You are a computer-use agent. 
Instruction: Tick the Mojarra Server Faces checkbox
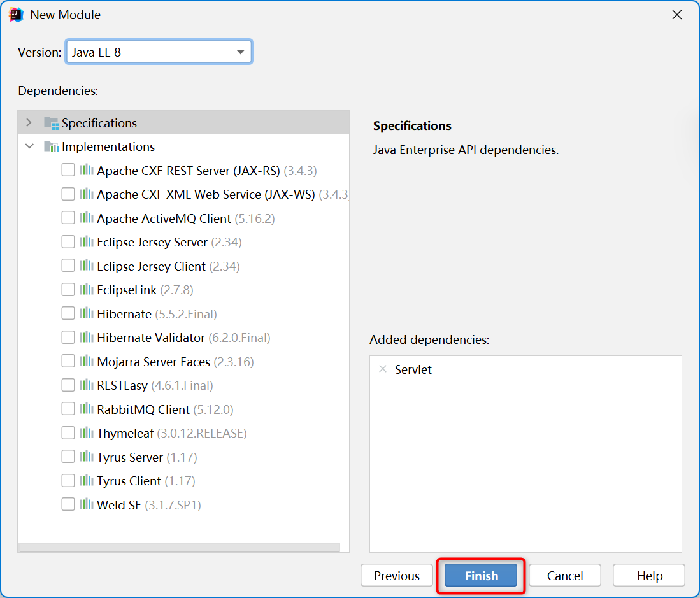tap(68, 361)
